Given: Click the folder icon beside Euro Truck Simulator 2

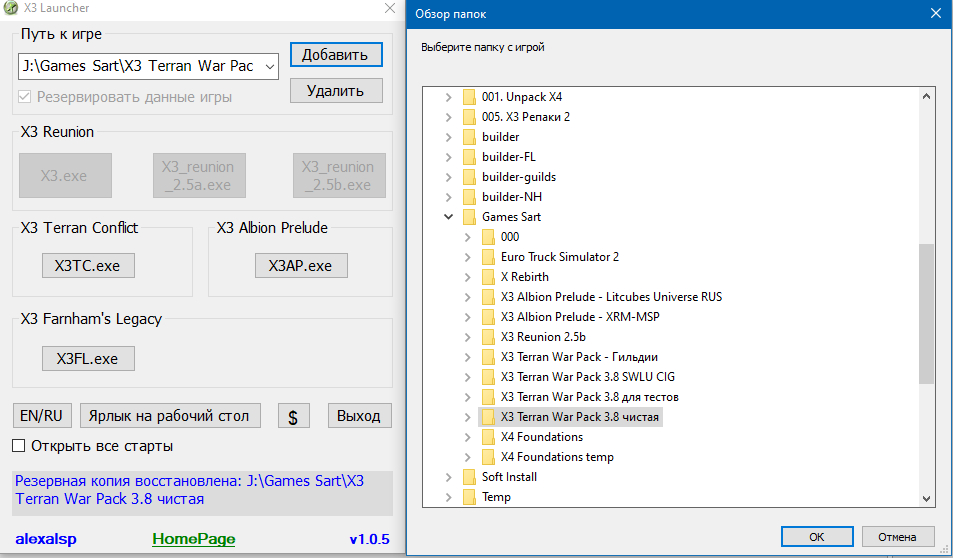Looking at the screenshot, I should tap(488, 257).
